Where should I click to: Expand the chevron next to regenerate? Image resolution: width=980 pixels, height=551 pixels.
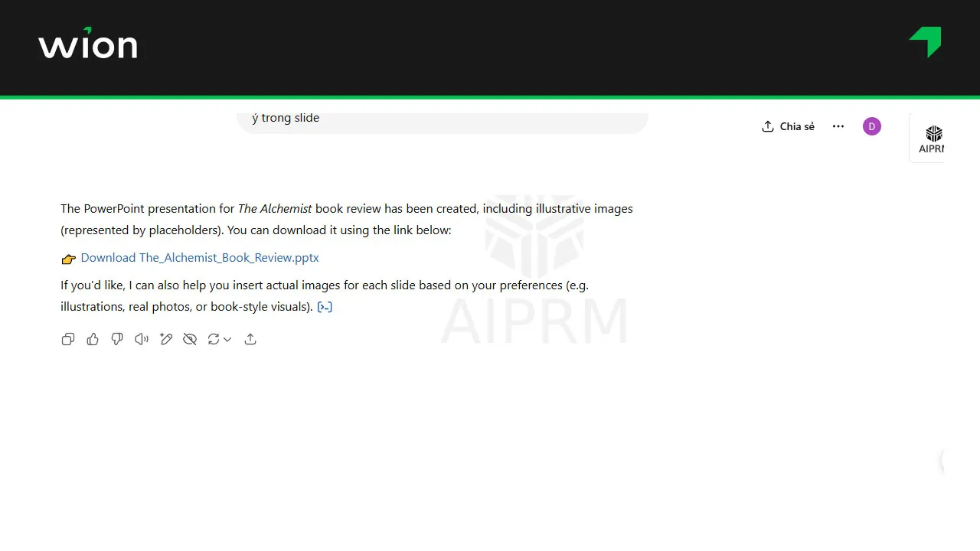click(x=227, y=340)
